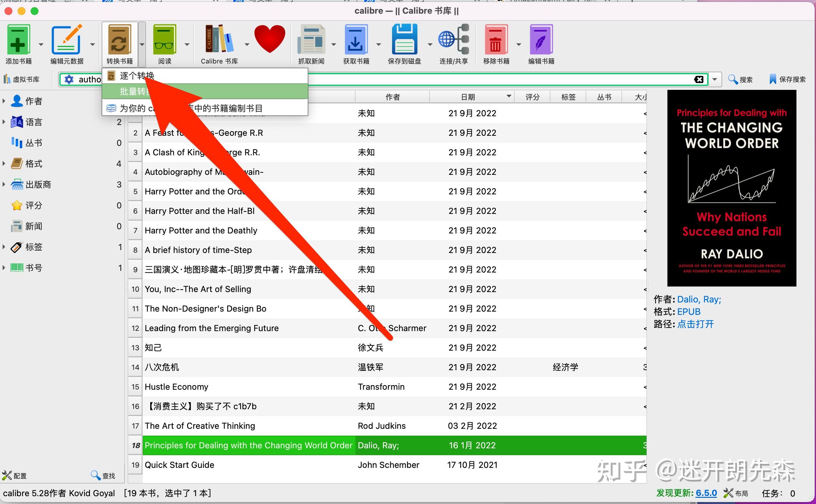The width and height of the screenshot is (816, 504).
Task: Click the Search (搜索) magnifier button
Action: click(740, 79)
